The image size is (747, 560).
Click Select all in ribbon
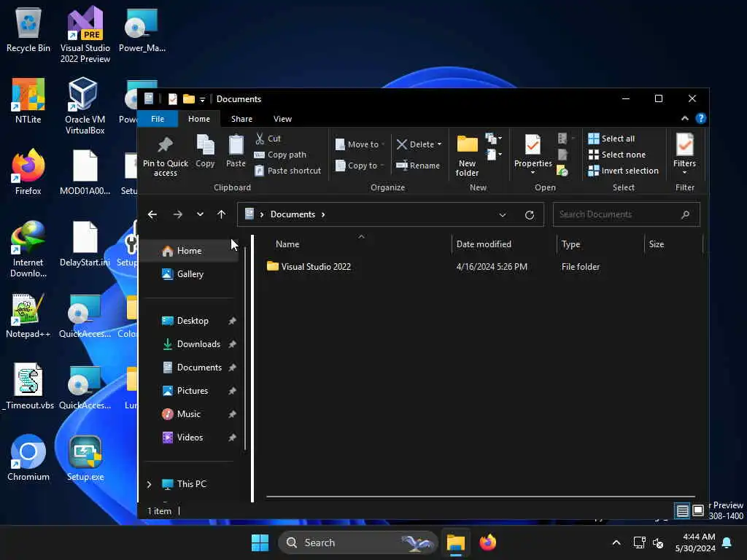tap(611, 139)
